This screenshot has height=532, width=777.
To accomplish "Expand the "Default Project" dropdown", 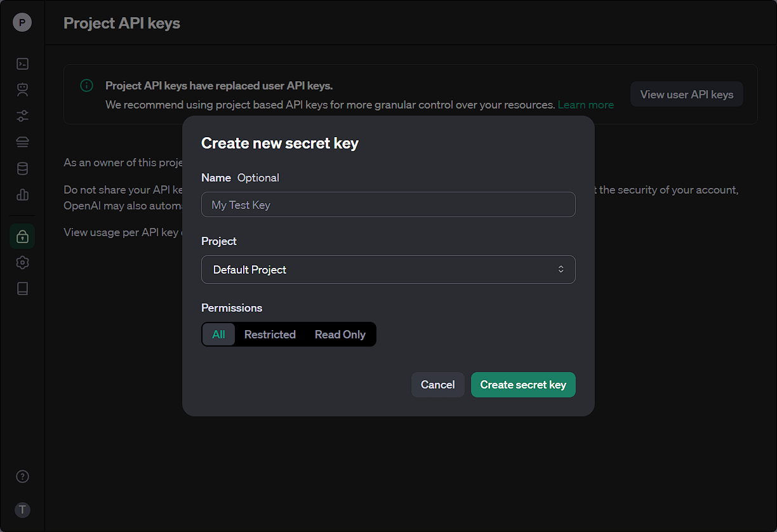I will [388, 270].
